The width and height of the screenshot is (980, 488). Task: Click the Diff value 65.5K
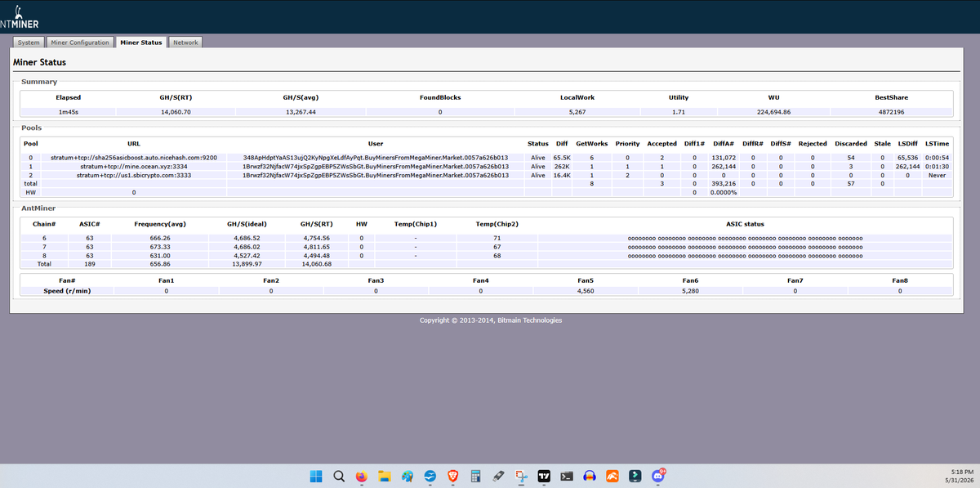click(x=562, y=157)
